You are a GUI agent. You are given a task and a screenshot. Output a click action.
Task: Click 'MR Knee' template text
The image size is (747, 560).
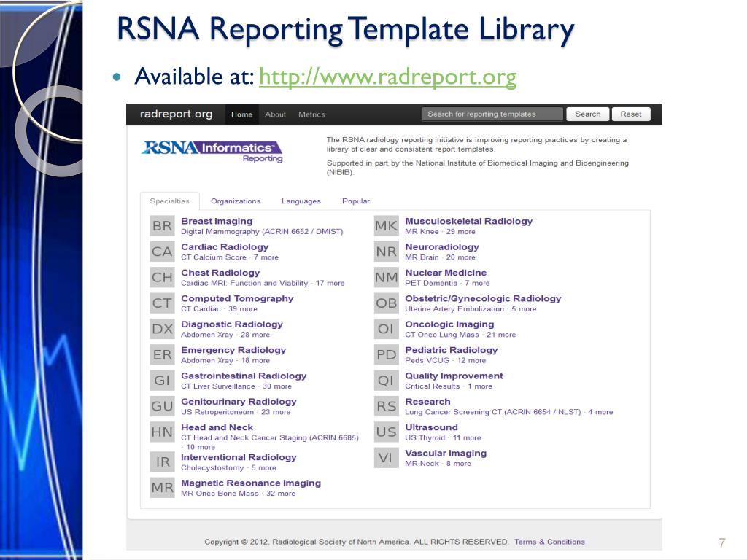(x=422, y=231)
